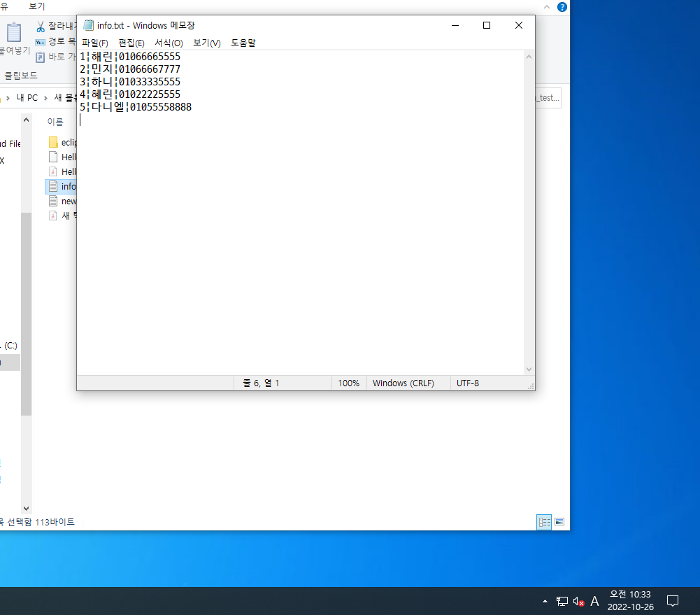
Task: Select the eclipse folder icon in file list
Action: click(53, 143)
